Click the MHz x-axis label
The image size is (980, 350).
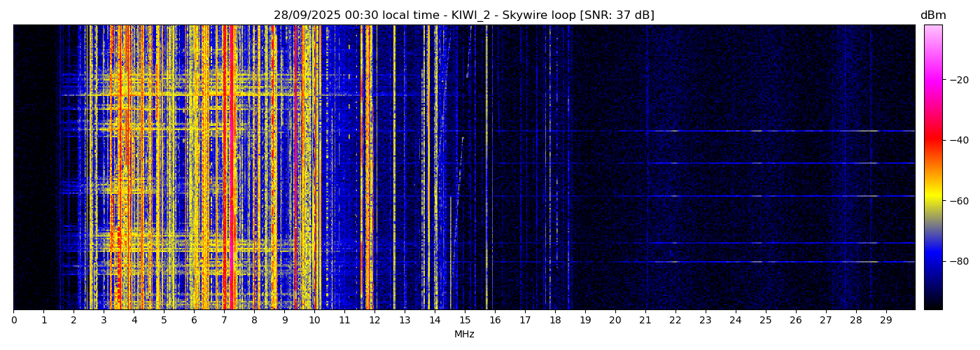pyautogui.click(x=463, y=335)
